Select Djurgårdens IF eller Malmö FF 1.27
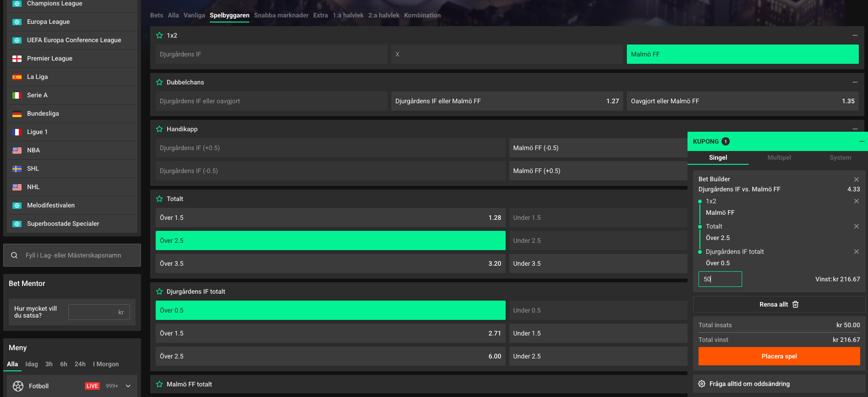 point(507,101)
